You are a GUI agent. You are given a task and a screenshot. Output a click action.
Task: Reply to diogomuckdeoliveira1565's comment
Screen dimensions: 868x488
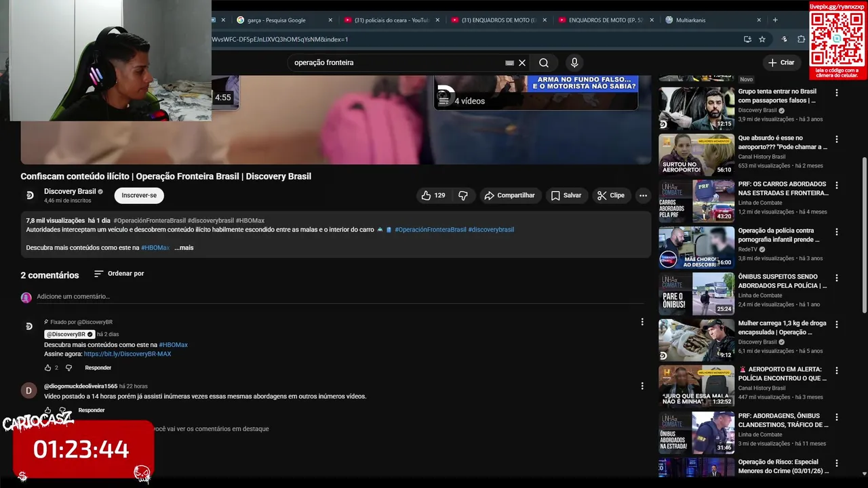pyautogui.click(x=92, y=410)
